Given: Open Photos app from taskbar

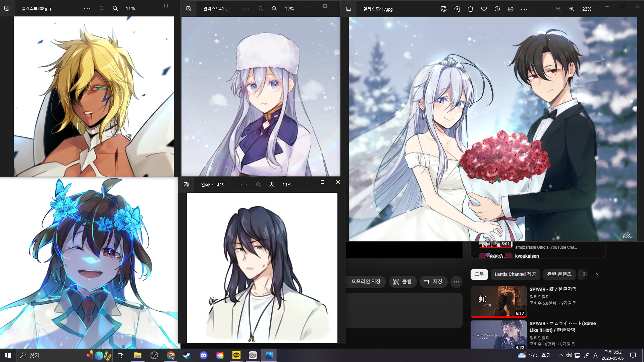Looking at the screenshot, I should (x=269, y=355).
